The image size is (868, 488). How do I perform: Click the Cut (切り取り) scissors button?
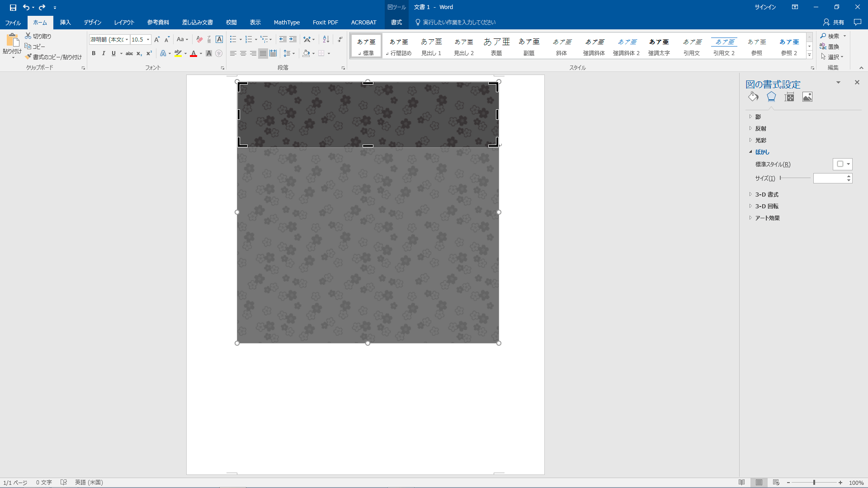point(38,36)
